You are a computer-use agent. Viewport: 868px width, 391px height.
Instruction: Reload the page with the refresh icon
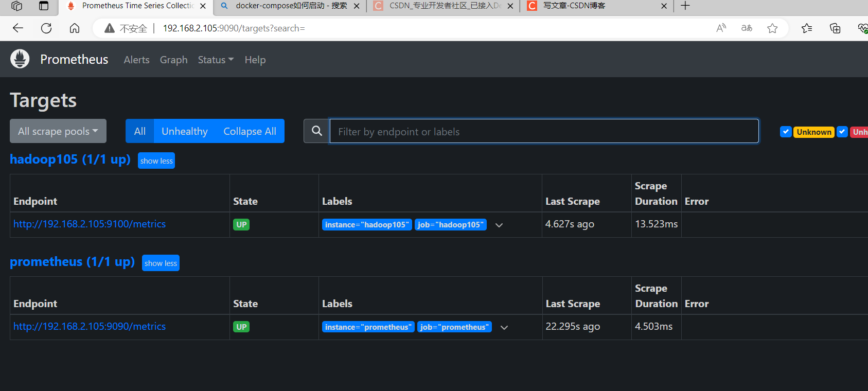tap(46, 28)
